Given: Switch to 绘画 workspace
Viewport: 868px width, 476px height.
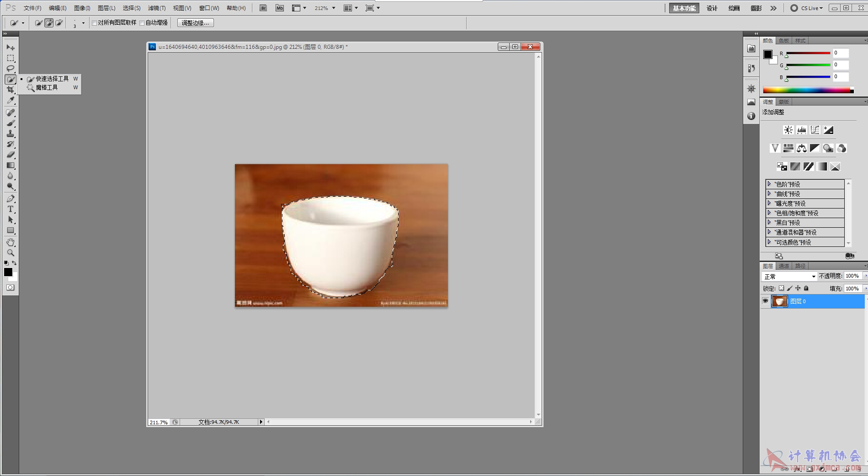Looking at the screenshot, I should click(x=734, y=8).
